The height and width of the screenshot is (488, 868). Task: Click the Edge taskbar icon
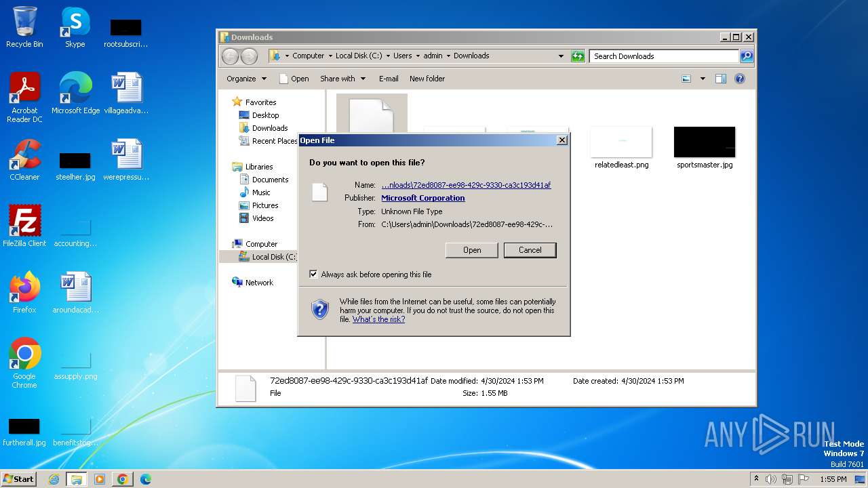tap(146, 479)
